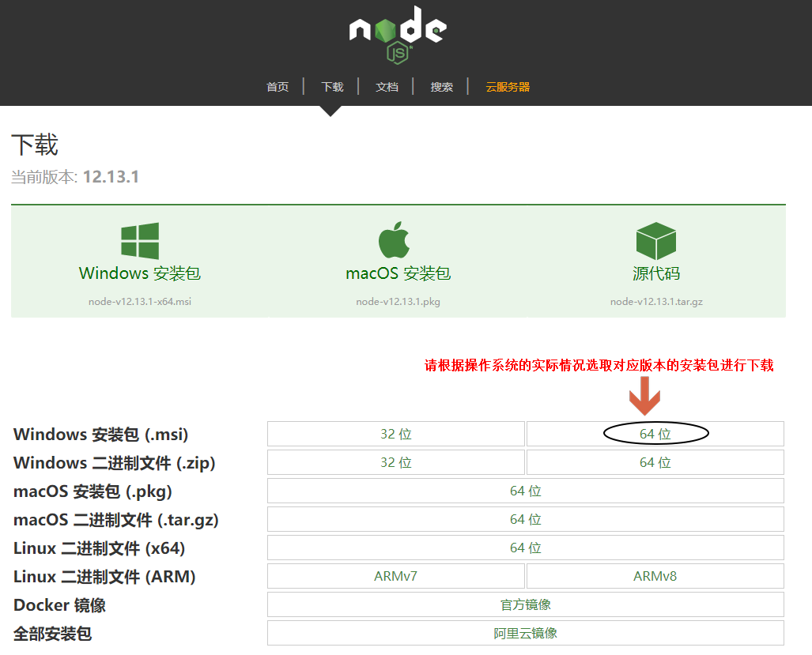Download the 64 位 macOS 安装包 (.pkg)
Image resolution: width=812 pixels, height=655 pixels.
525,490
